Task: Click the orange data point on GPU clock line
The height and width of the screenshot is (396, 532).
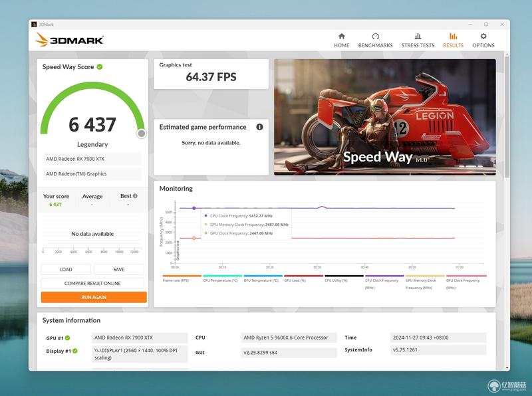Action: pos(194,239)
